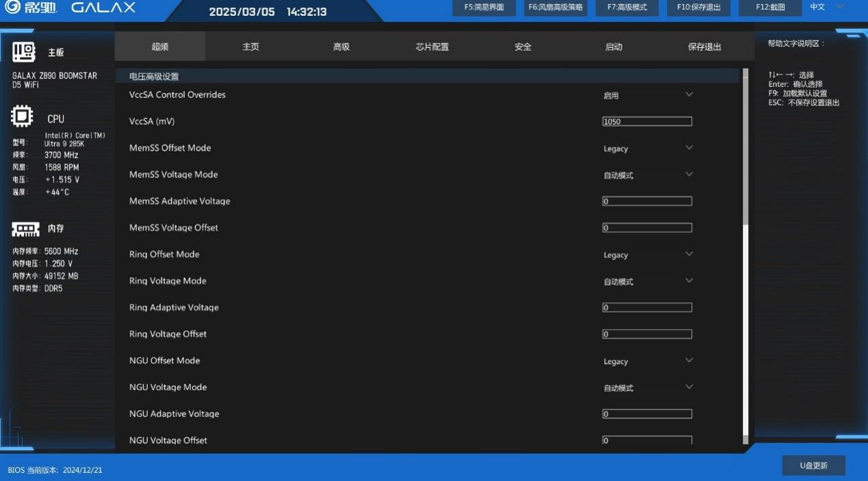Image resolution: width=868 pixels, height=481 pixels.
Task: Click the +44°C CPU temperature value
Action: tap(57, 192)
